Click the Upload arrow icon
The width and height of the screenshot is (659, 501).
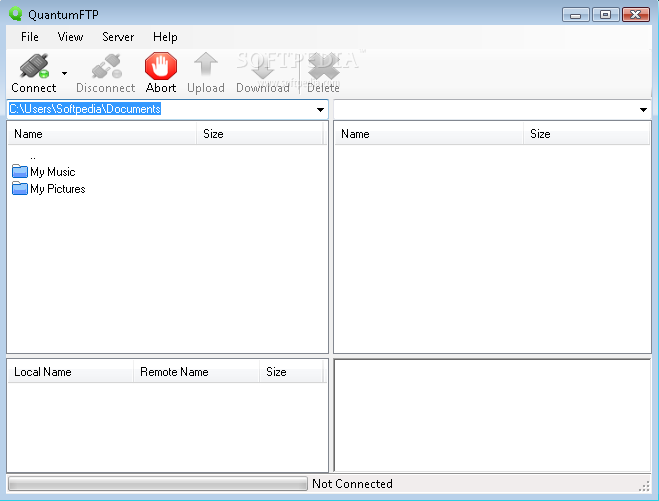[x=206, y=66]
